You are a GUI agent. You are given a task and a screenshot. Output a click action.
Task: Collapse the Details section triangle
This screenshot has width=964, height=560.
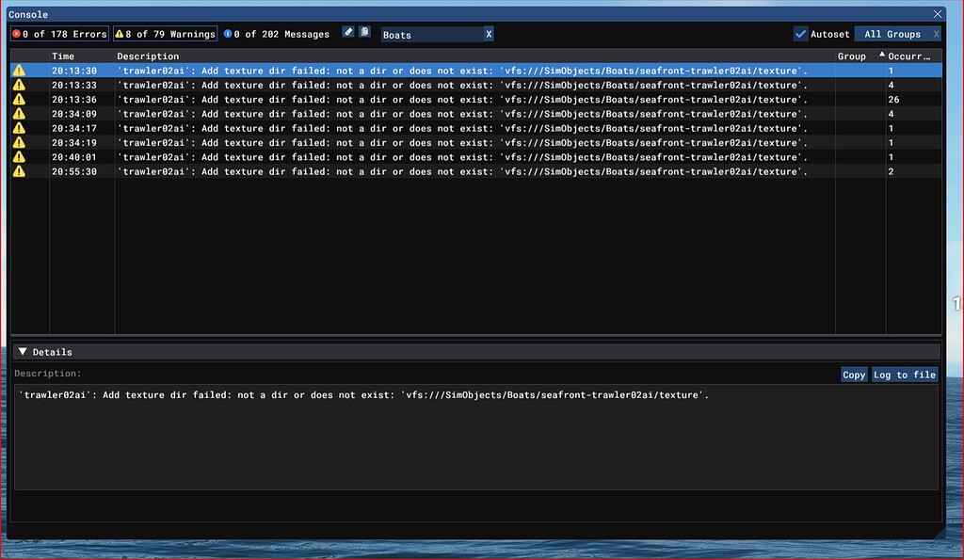(x=23, y=352)
